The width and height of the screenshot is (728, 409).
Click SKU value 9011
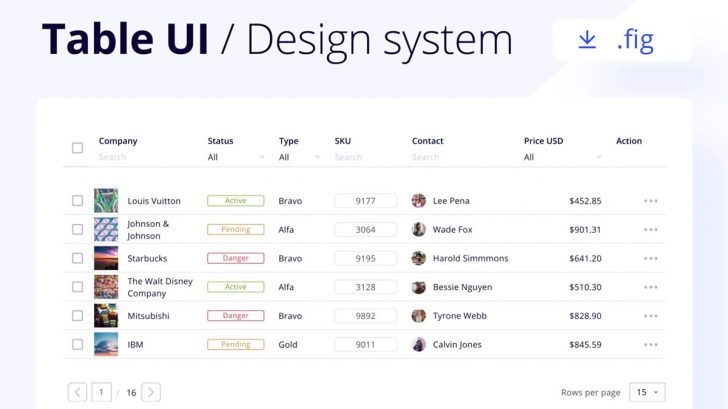[366, 345]
